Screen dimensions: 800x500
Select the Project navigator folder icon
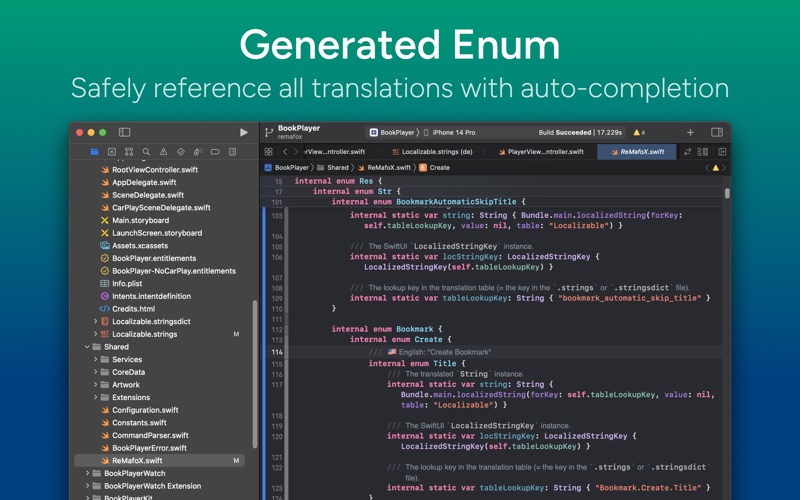click(94, 152)
